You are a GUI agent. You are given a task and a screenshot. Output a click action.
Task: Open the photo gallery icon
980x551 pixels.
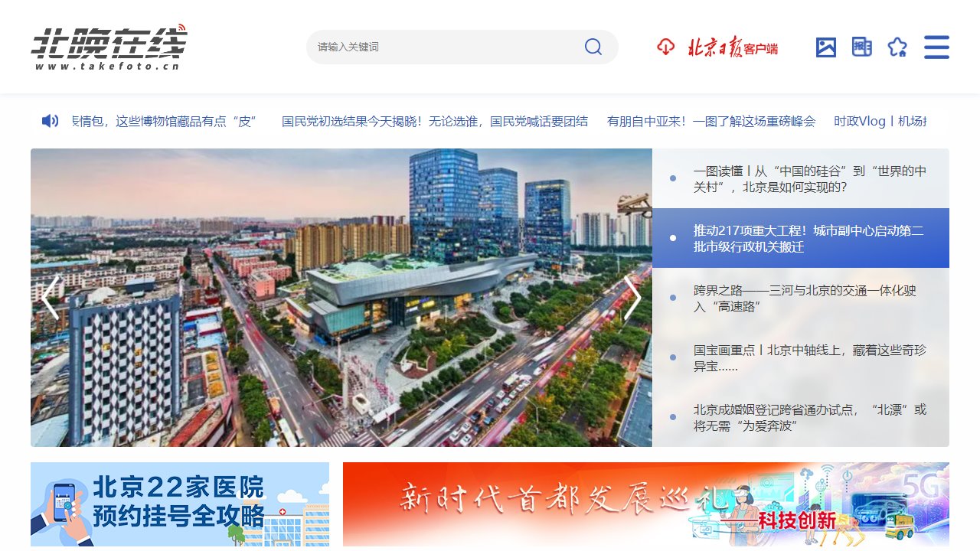coord(826,47)
